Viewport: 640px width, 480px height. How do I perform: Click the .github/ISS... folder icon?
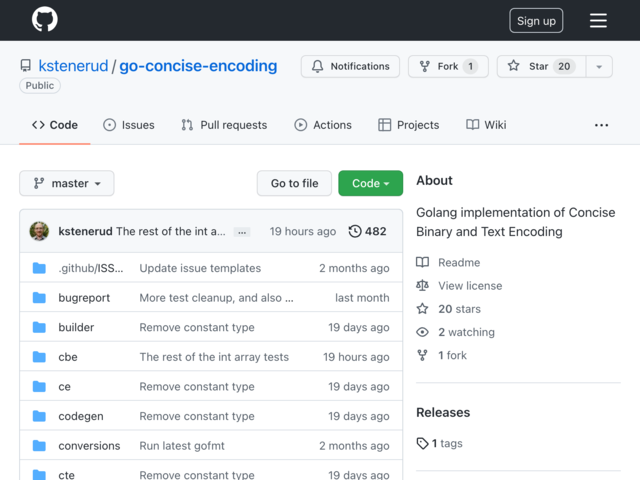(39, 268)
